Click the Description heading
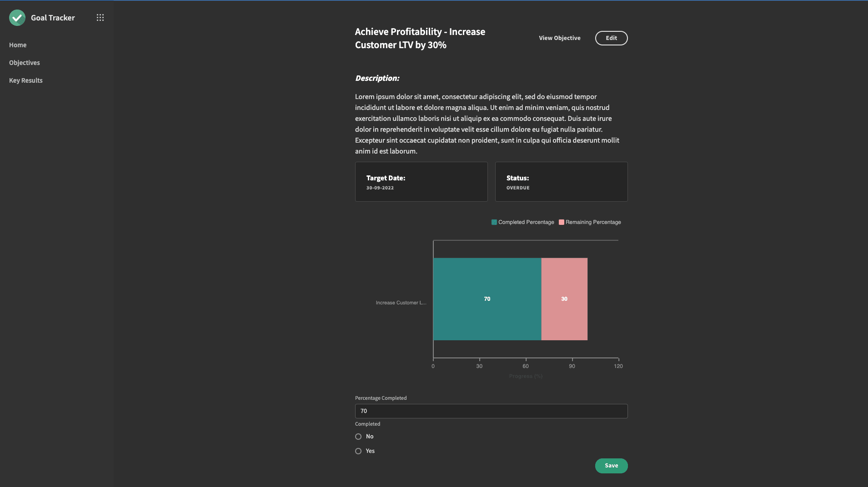The width and height of the screenshot is (868, 487). pos(377,78)
